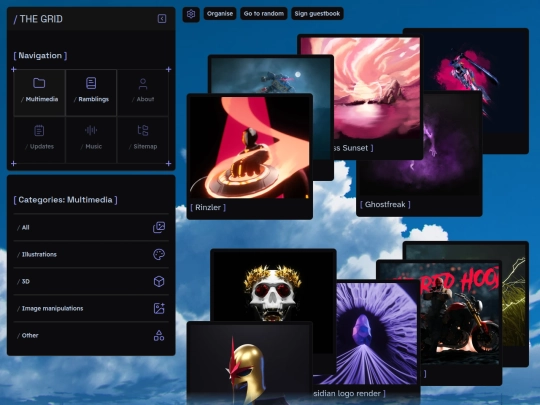The width and height of the screenshot is (540, 405).
Task: Select the / Illustrations category label
Action: pos(37,254)
